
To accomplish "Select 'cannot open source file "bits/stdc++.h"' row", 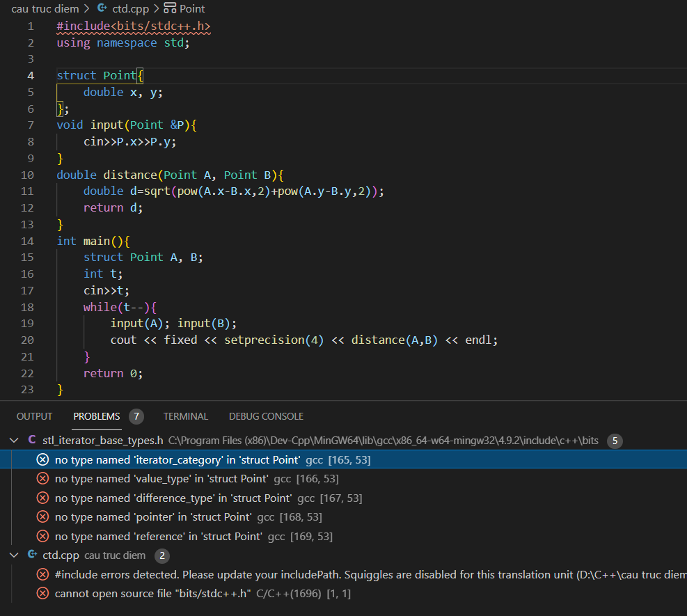I will pyautogui.click(x=344, y=593).
